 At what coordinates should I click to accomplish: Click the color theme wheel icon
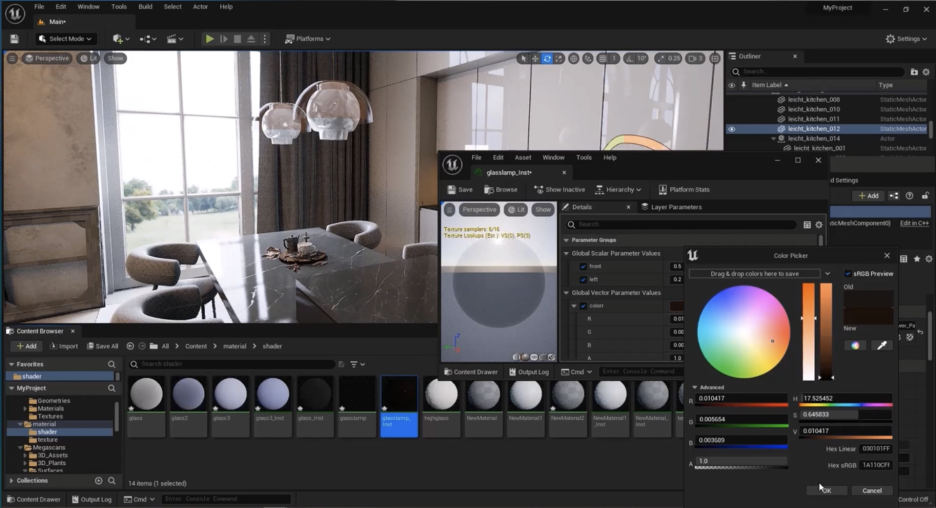(x=855, y=345)
